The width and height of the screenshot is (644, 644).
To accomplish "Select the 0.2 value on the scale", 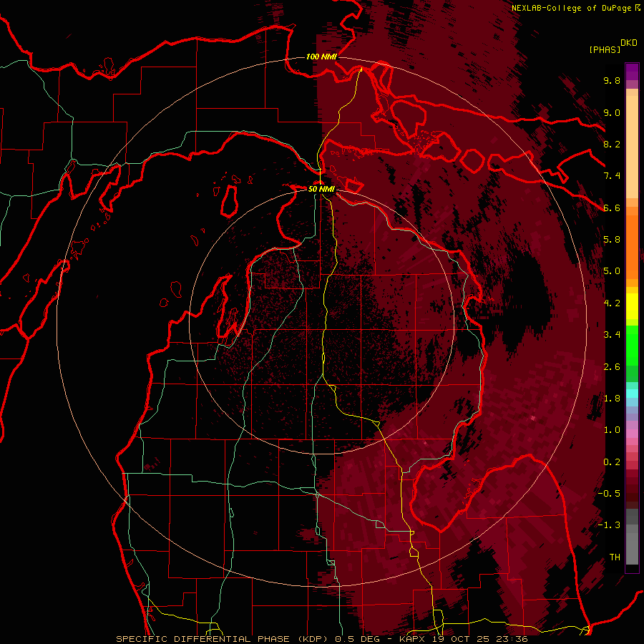I will [x=612, y=462].
